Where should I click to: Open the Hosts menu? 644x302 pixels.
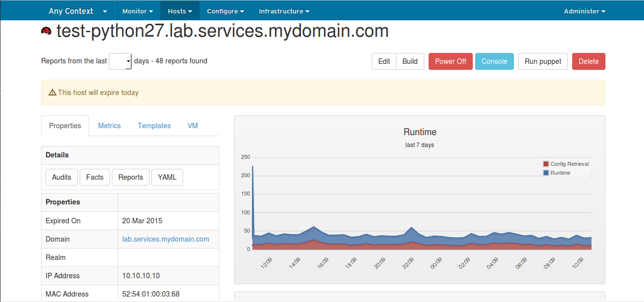pyautogui.click(x=180, y=11)
